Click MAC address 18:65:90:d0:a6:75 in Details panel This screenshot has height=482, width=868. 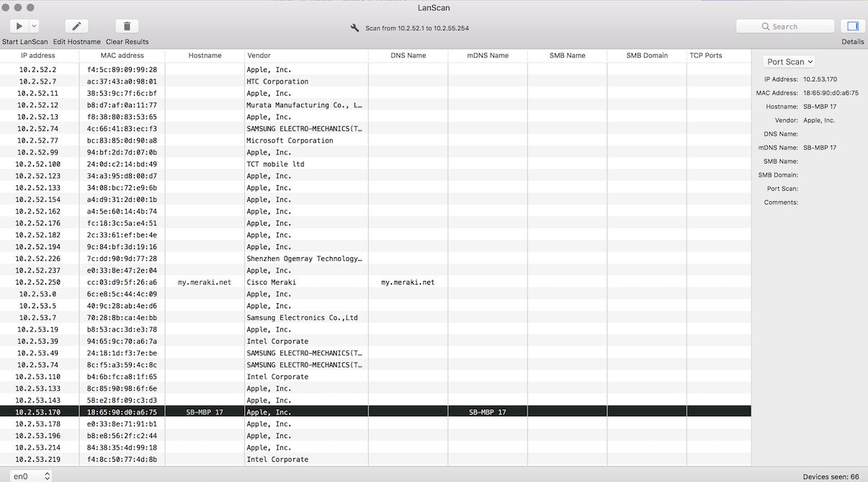pyautogui.click(x=831, y=93)
